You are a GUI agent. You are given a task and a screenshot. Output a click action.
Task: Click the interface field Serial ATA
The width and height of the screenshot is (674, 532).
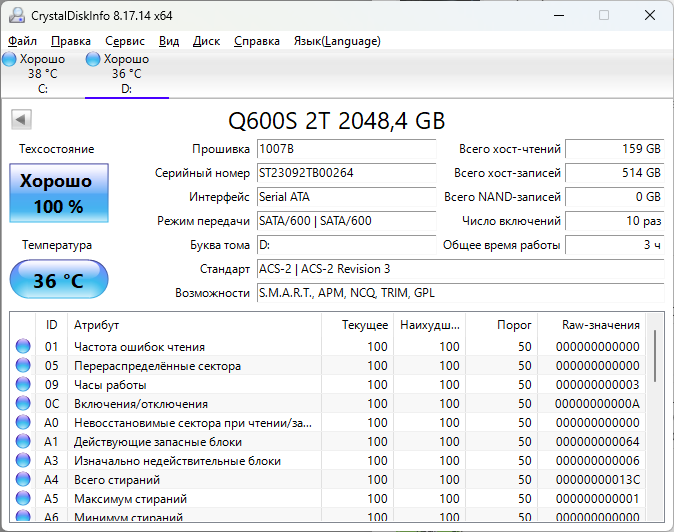pos(346,197)
